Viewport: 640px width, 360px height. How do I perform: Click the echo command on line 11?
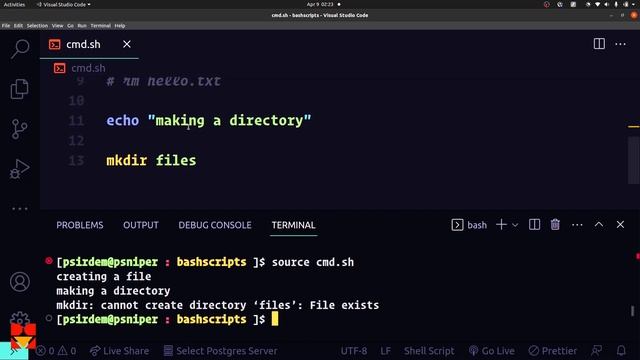click(122, 120)
